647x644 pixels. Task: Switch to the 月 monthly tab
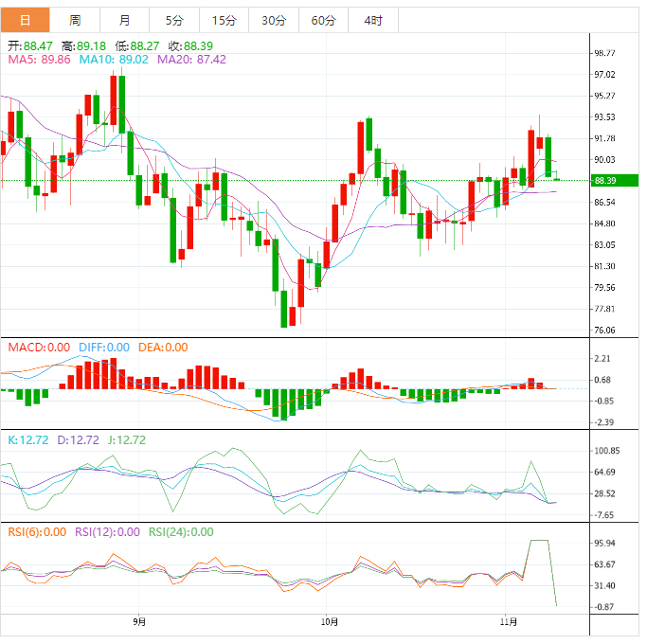coord(125,20)
